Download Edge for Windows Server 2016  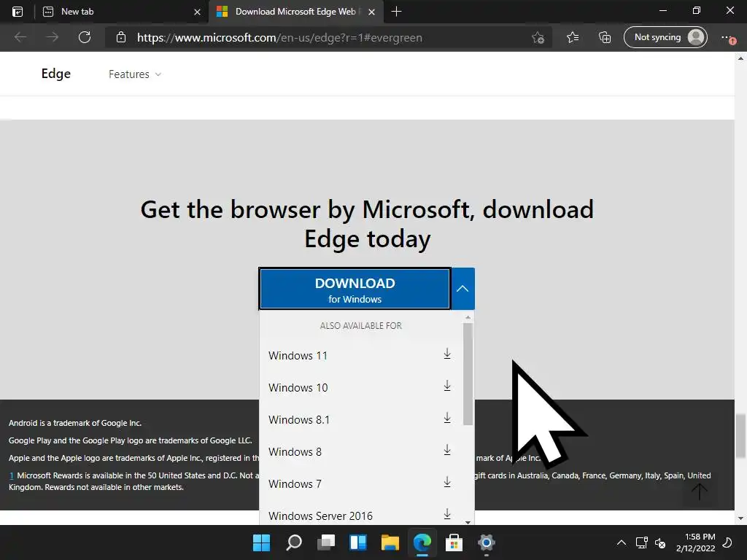tap(447, 514)
